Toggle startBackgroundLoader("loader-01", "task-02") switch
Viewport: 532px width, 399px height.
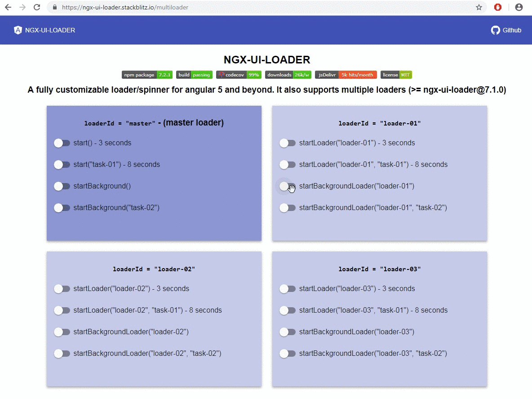pos(288,208)
